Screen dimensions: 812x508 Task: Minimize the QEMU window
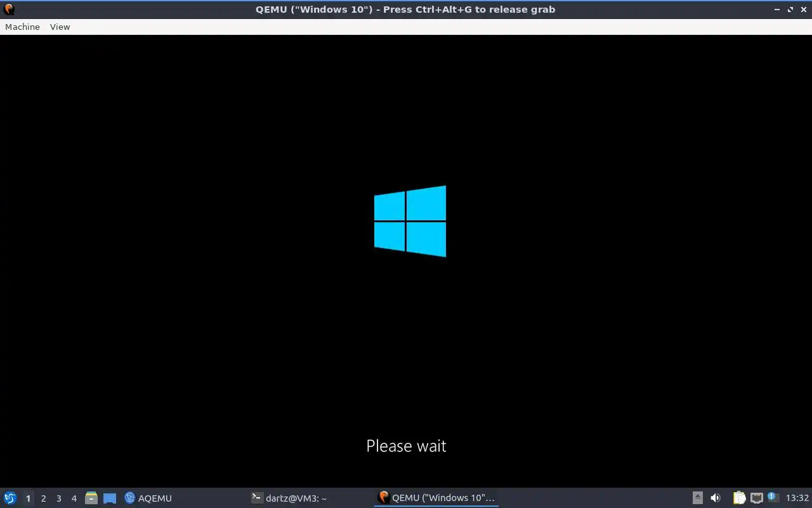pyautogui.click(x=778, y=10)
